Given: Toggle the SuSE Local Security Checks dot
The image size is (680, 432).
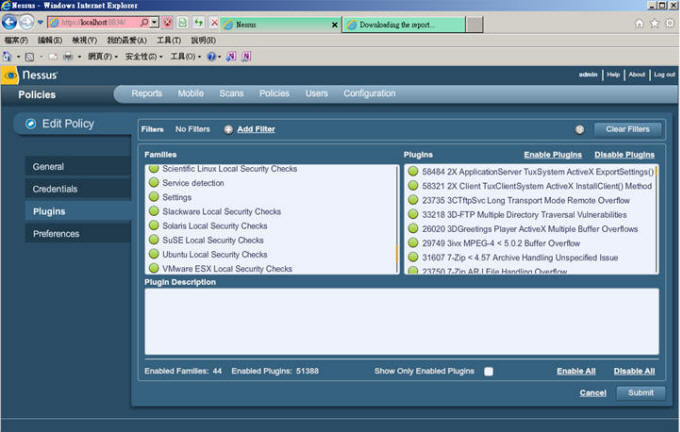Looking at the screenshot, I should point(154,240).
